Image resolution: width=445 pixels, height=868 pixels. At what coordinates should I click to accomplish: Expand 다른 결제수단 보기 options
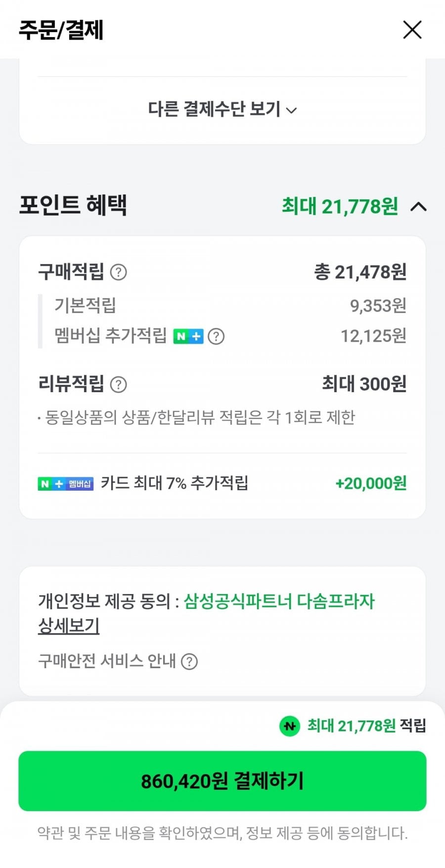(222, 109)
